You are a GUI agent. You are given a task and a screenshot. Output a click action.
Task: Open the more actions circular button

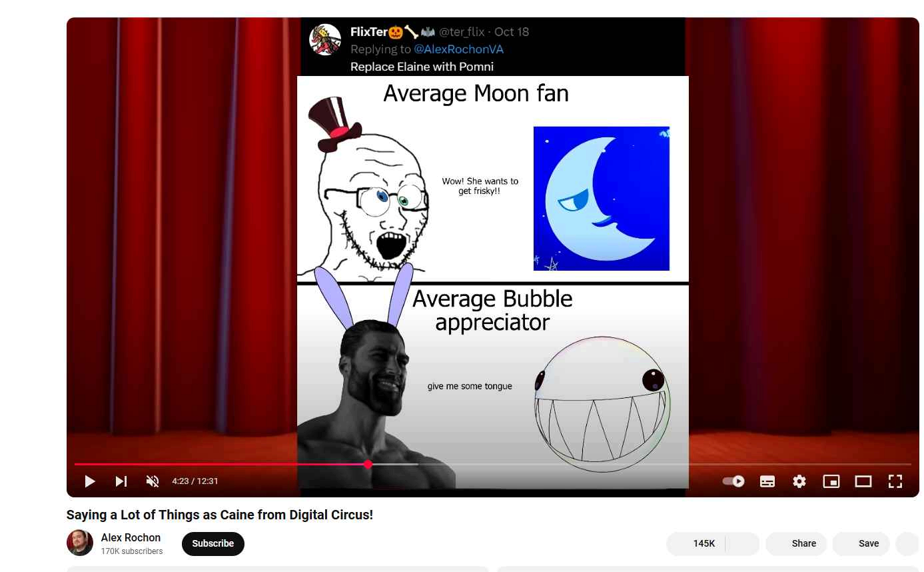(x=907, y=543)
